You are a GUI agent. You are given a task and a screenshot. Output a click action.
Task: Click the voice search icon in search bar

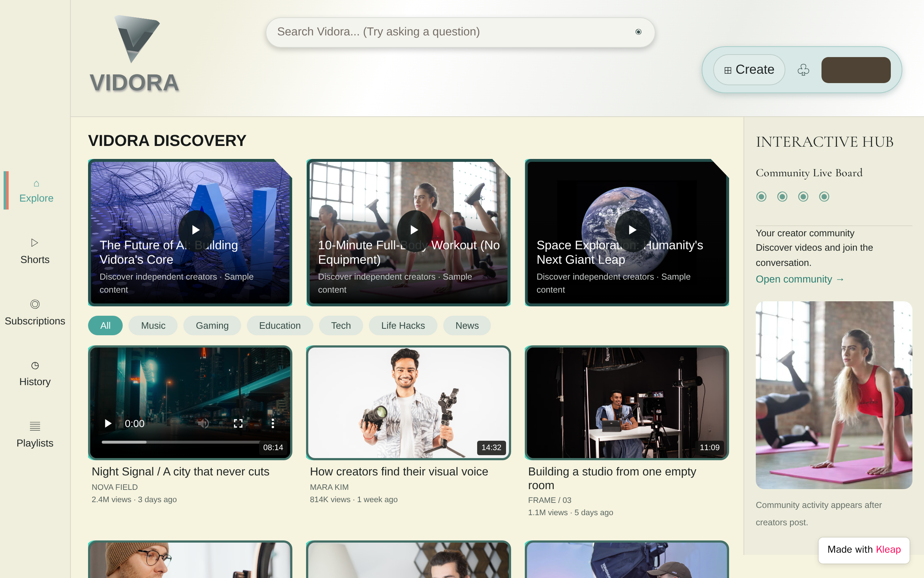pyautogui.click(x=638, y=32)
